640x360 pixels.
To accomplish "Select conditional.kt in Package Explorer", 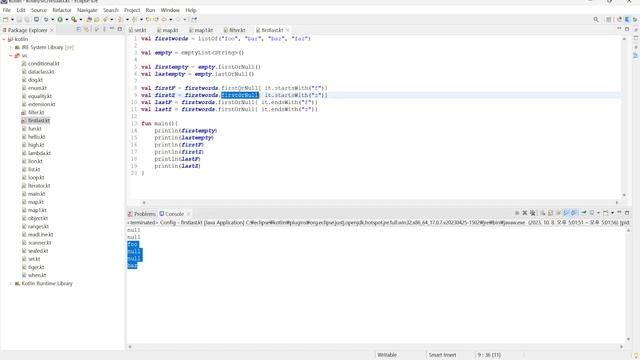I will 44,64.
